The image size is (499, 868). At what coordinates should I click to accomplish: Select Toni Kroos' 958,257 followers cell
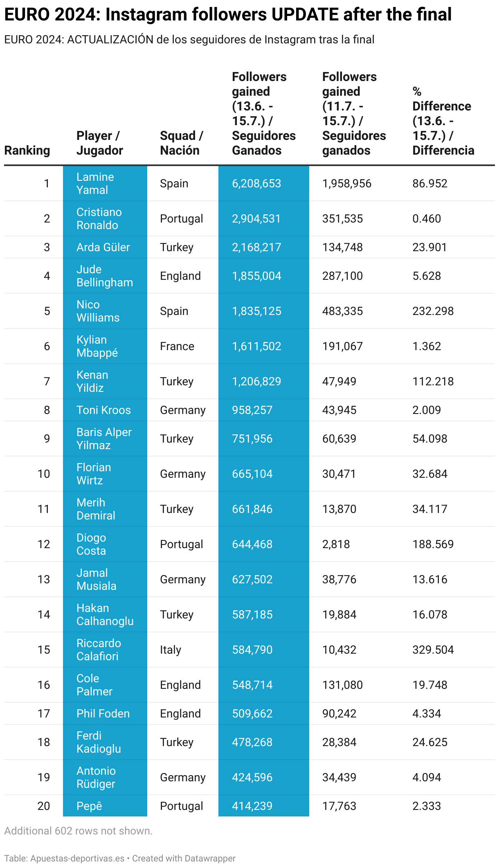click(252, 410)
